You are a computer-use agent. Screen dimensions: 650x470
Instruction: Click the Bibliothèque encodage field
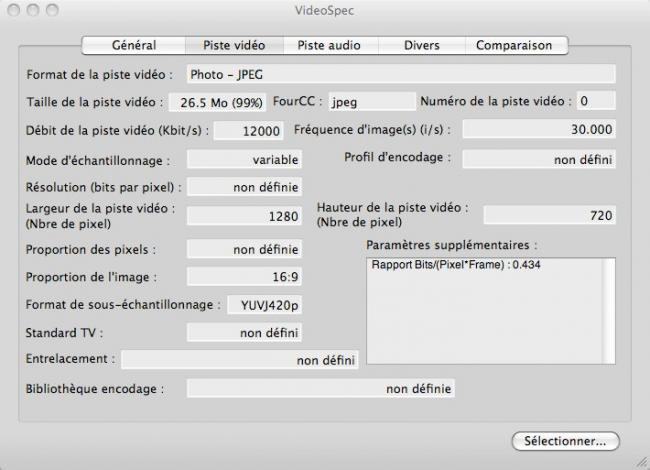[x=320, y=388]
